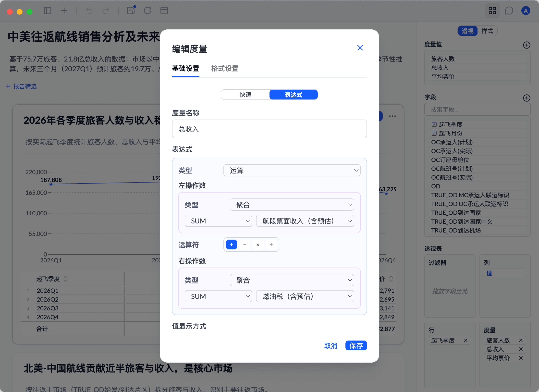
Task: Sort the 起飞季度 column
Action: tap(66, 279)
